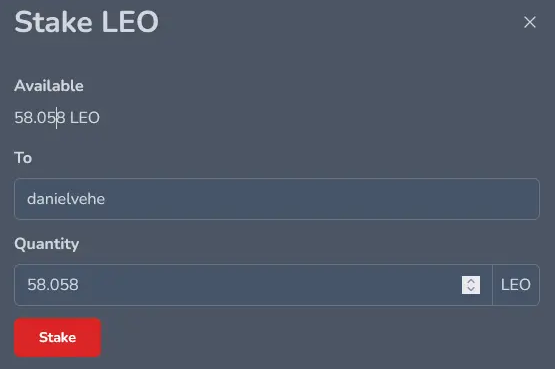This screenshot has height=369, width=555.
Task: Close the Stake LEO dialog
Action: point(530,22)
